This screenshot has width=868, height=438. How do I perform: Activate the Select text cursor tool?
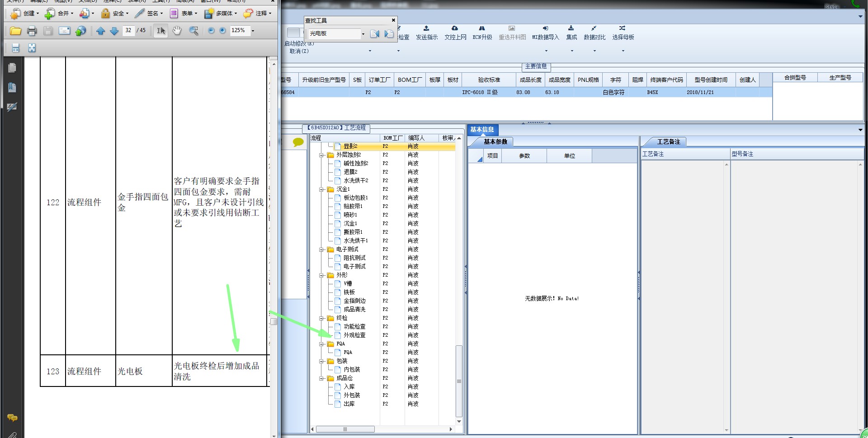pyautogui.click(x=160, y=31)
